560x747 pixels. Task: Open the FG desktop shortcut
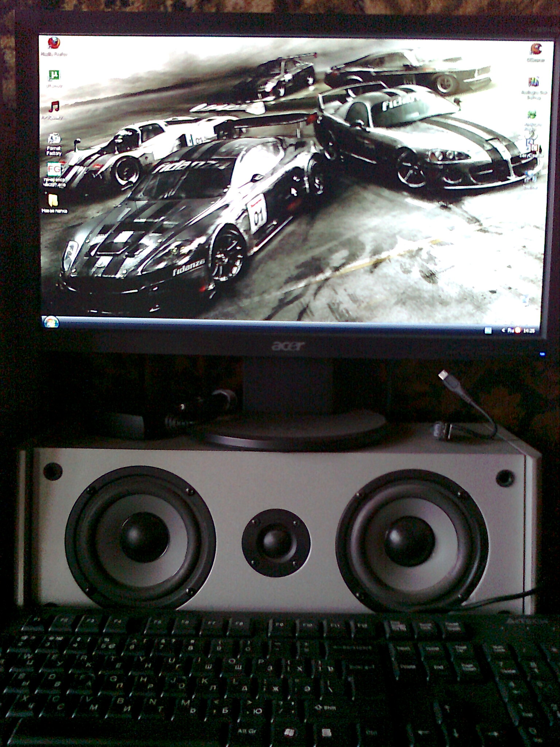54,175
